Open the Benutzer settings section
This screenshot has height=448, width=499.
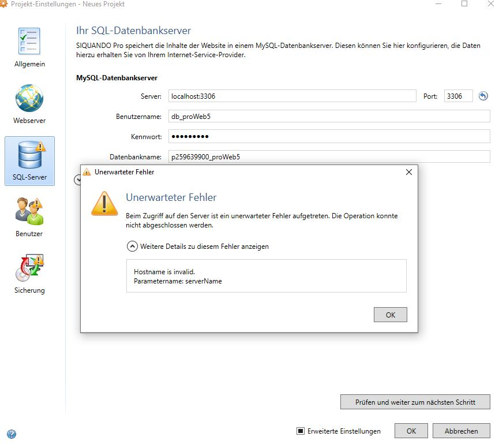(x=29, y=218)
